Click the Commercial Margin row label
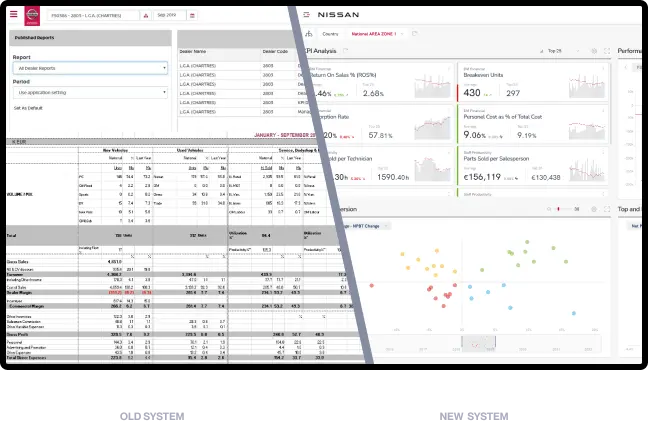The image size is (648, 423). (27, 306)
